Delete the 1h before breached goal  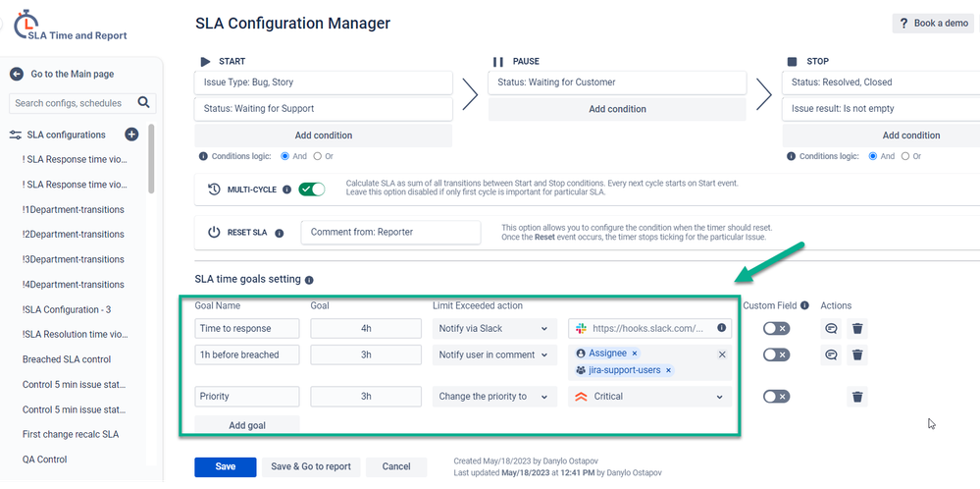tap(857, 354)
